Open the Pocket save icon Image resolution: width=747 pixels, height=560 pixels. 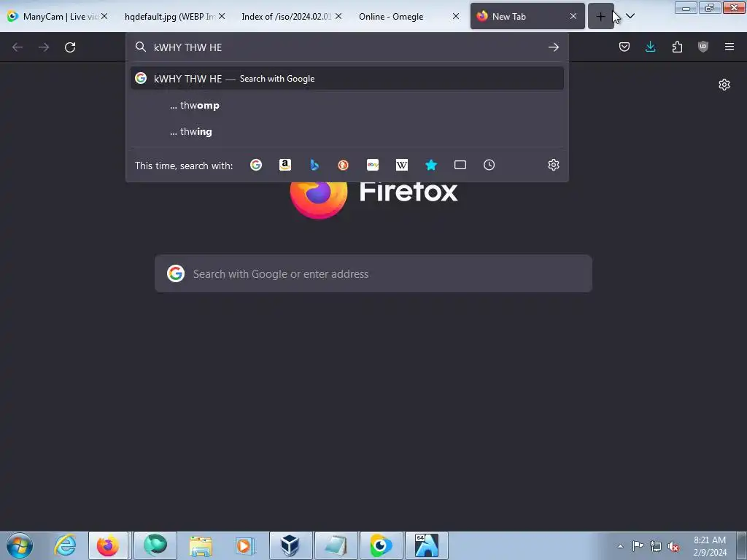(x=624, y=47)
